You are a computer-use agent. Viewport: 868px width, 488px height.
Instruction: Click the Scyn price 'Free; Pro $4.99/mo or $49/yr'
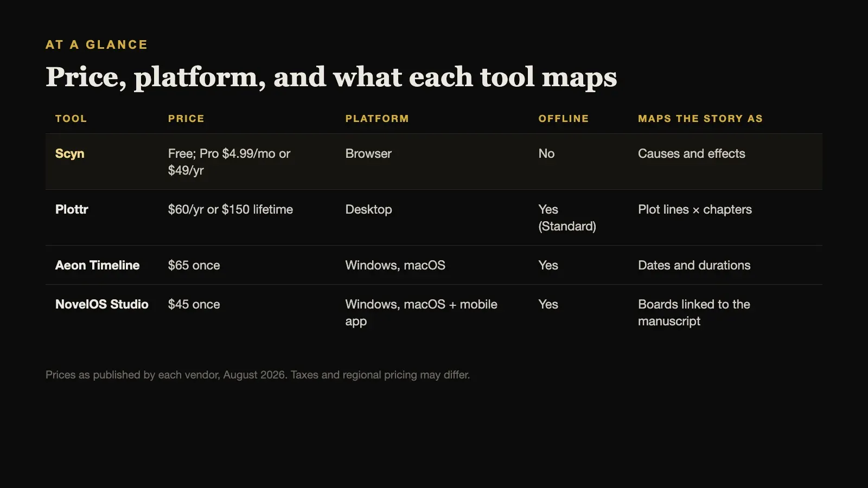click(x=229, y=162)
